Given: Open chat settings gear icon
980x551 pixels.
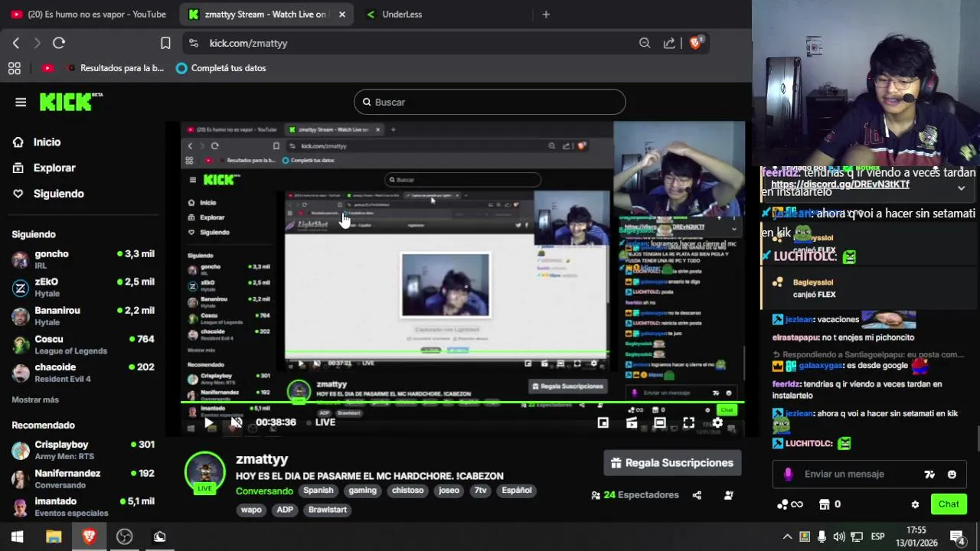Looking at the screenshot, I should [x=915, y=504].
